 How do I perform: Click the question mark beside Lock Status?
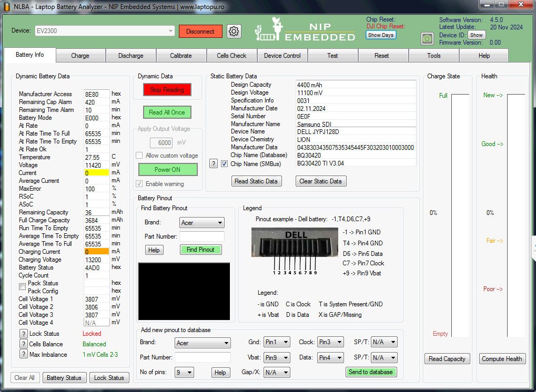coord(23,334)
